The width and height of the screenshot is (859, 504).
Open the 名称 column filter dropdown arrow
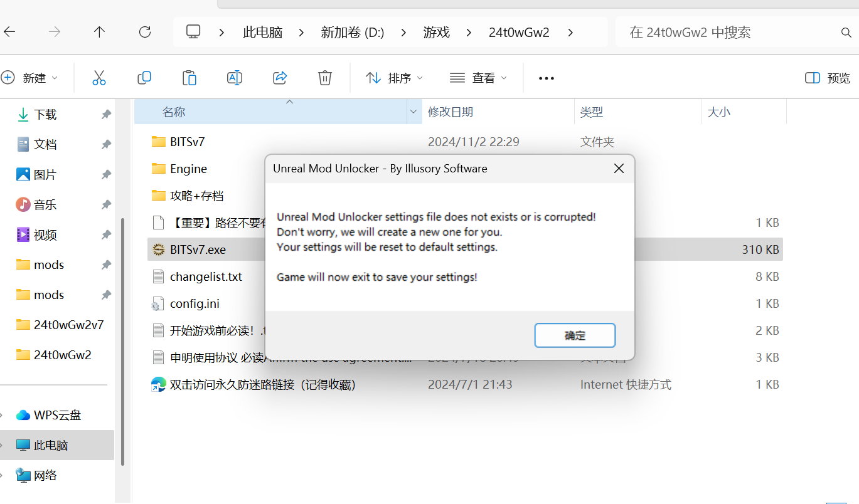[x=414, y=112]
